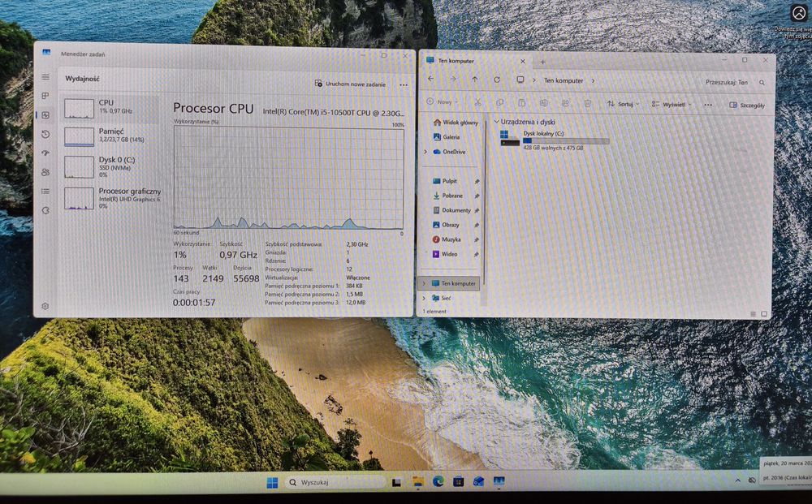Open Explorer toolbar three-dot See more menu
This screenshot has height=504, width=812.
point(708,105)
